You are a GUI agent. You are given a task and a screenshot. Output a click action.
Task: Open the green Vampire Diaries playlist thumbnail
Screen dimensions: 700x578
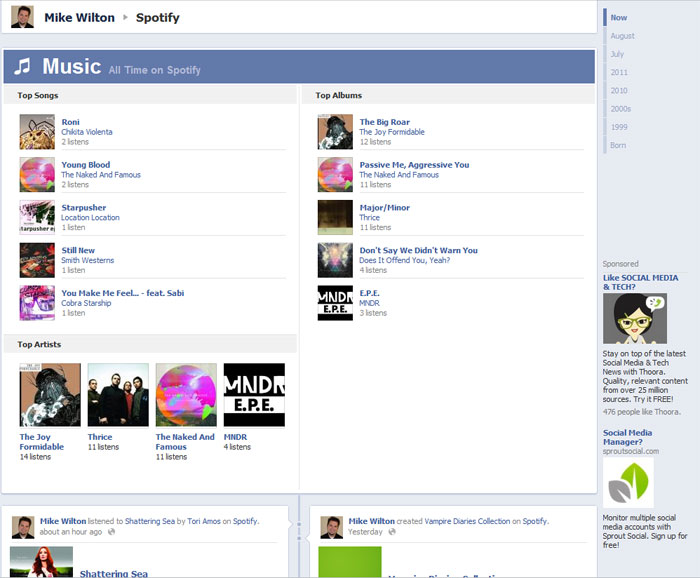(350, 562)
